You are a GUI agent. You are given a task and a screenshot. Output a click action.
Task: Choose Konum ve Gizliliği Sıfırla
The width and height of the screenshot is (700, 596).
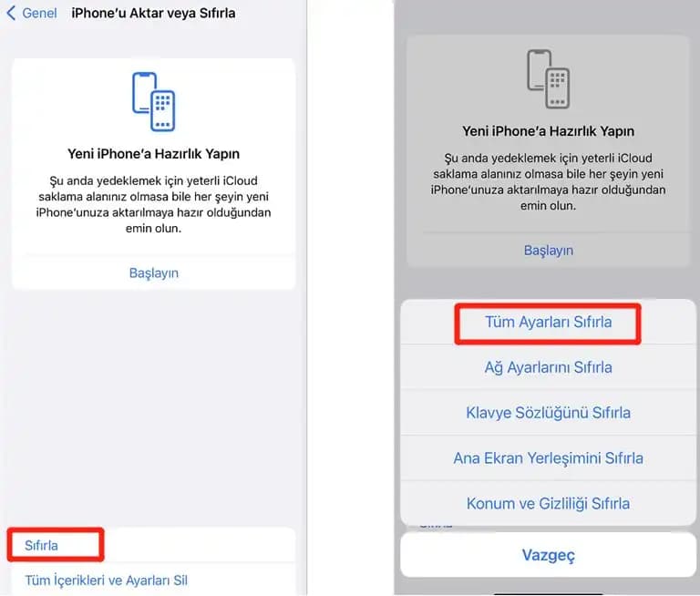pyautogui.click(x=548, y=504)
